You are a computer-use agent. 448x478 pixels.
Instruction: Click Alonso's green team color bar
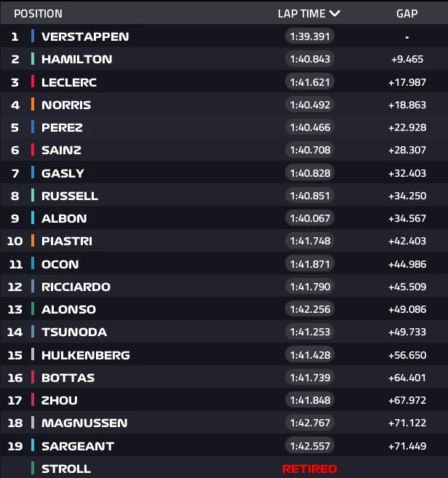(x=33, y=309)
